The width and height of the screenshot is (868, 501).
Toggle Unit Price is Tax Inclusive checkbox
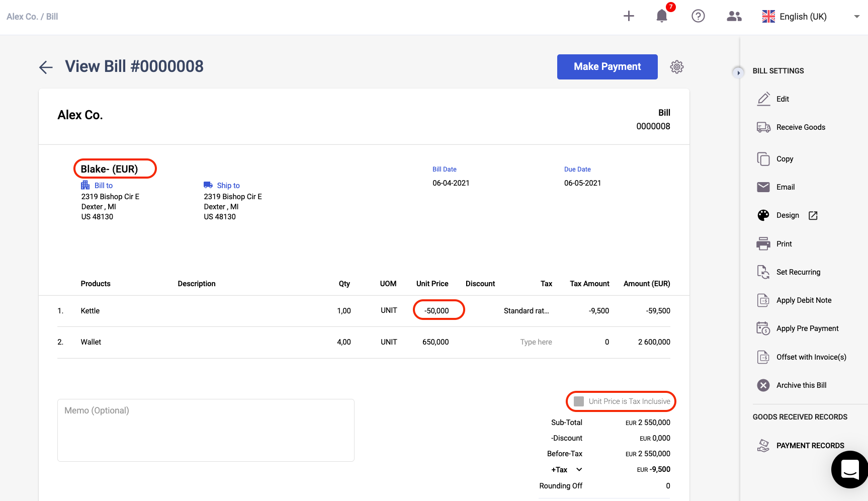click(579, 401)
